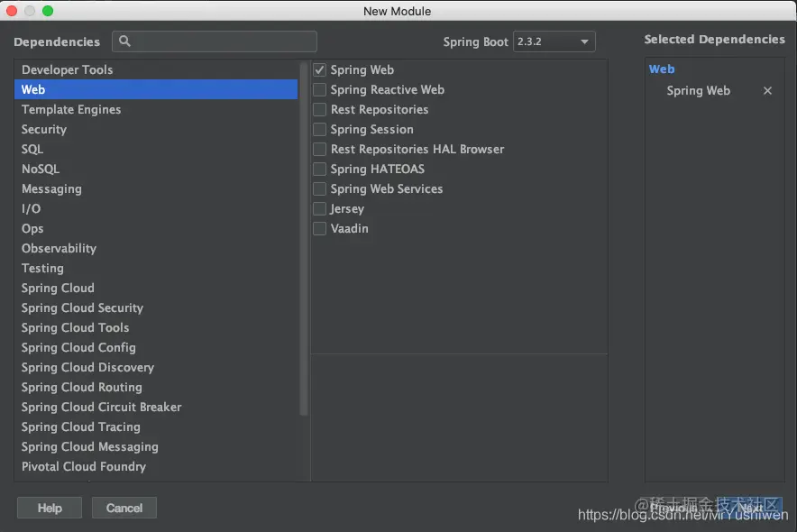Click the Web group in Selected Dependencies
Image resolution: width=797 pixels, height=532 pixels.
661,69
